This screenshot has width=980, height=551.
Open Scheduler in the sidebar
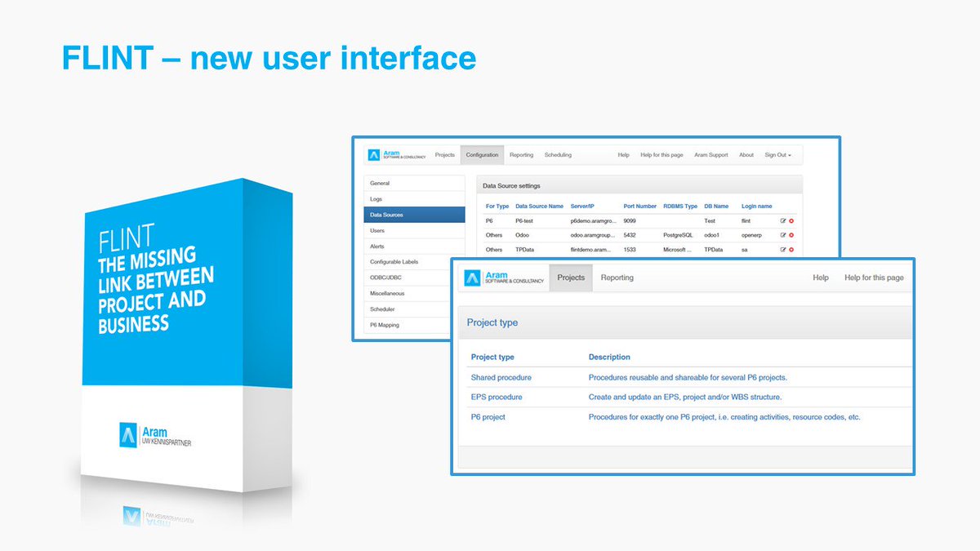click(408, 309)
